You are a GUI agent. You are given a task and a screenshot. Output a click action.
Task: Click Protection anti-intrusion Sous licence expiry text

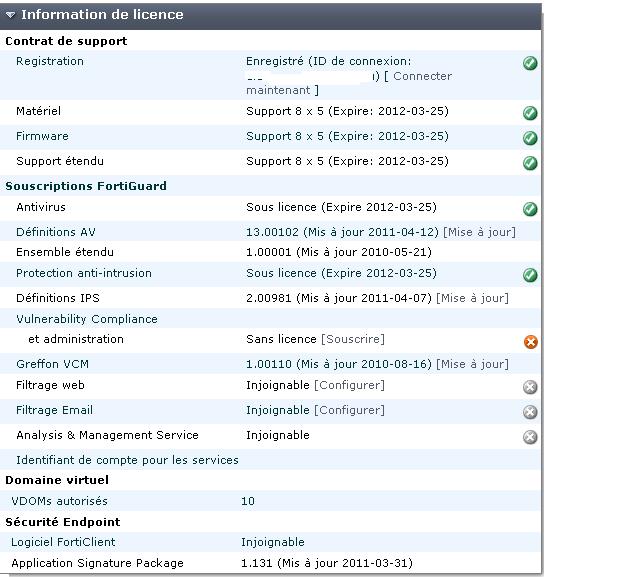(x=341, y=273)
